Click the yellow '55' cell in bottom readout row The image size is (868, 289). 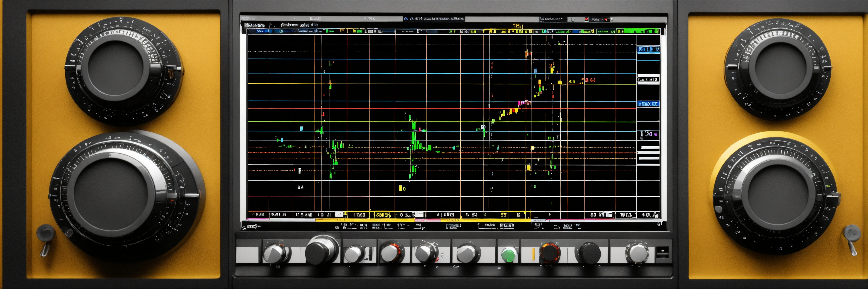(503, 215)
